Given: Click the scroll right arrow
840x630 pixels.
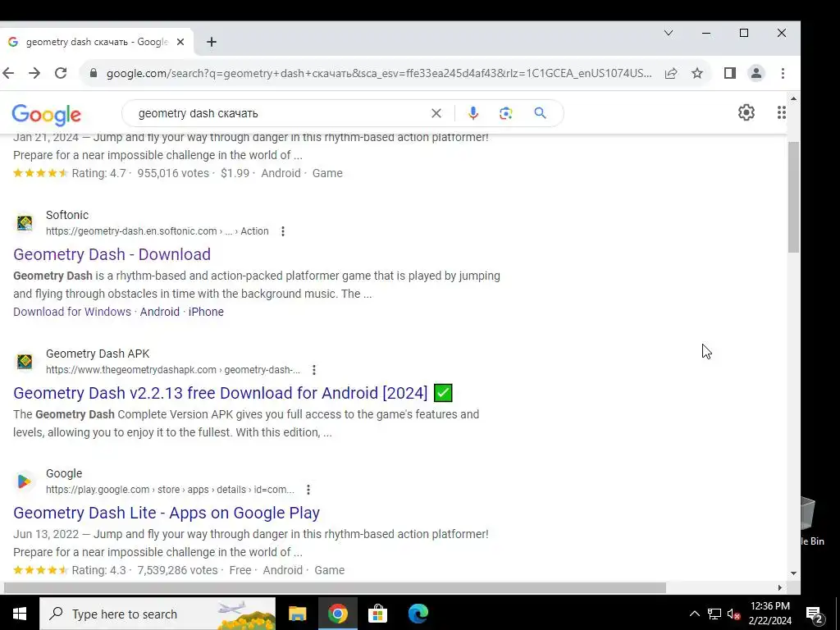Looking at the screenshot, I should (x=780, y=587).
